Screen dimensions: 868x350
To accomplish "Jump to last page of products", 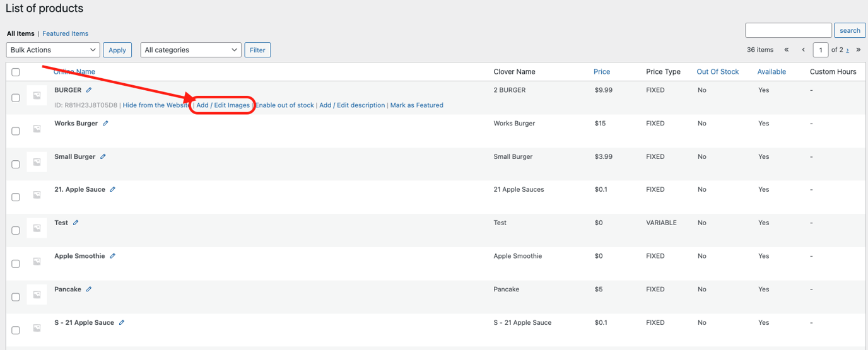I will (x=858, y=50).
